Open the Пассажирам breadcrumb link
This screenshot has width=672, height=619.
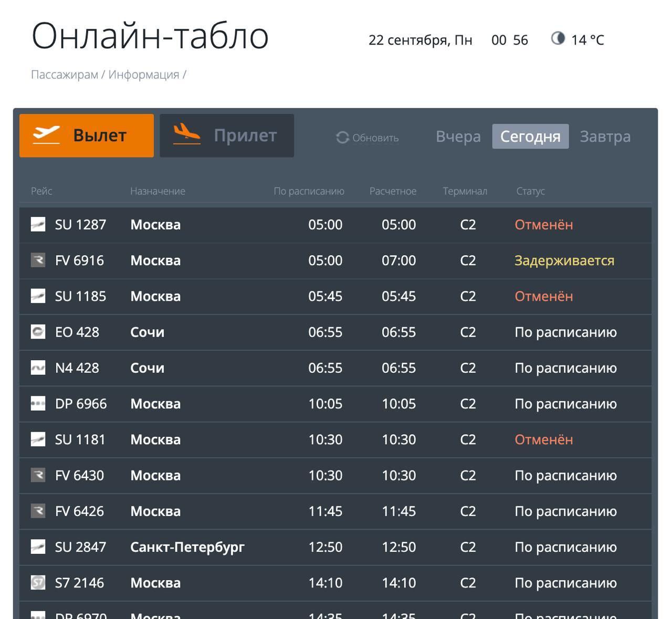[x=65, y=75]
